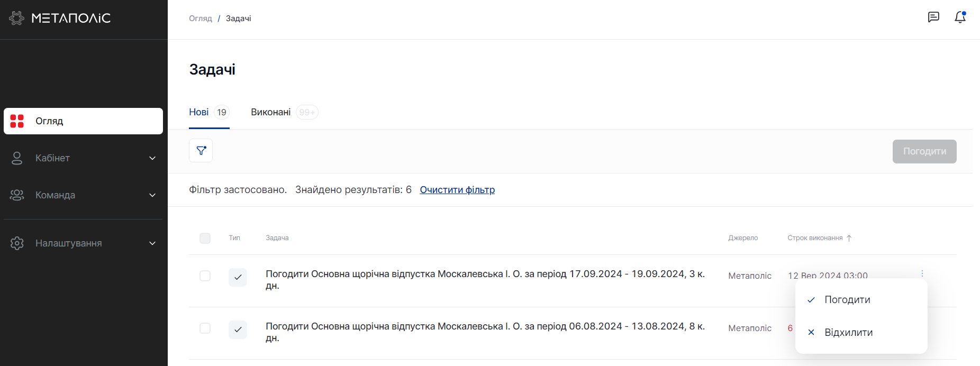Switch to the Нові tab
The width and height of the screenshot is (980, 366).
pos(209,112)
